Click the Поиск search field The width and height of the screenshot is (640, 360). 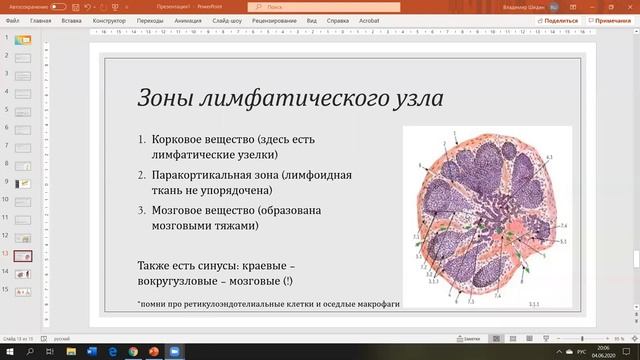click(324, 7)
